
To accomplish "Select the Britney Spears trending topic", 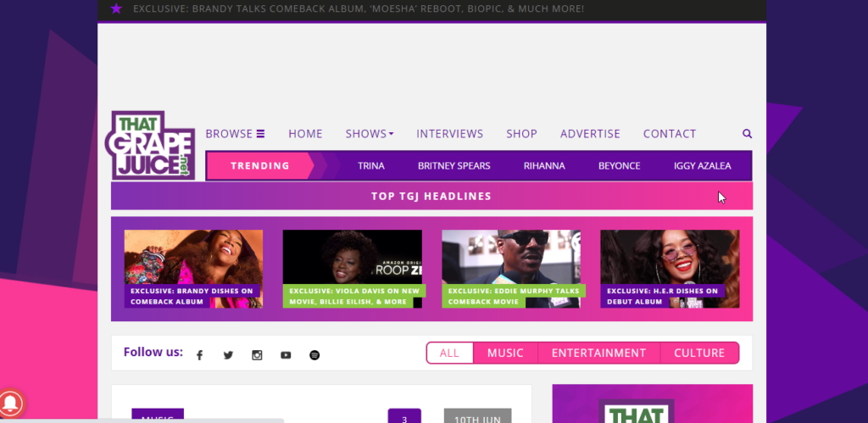I will click(x=454, y=165).
